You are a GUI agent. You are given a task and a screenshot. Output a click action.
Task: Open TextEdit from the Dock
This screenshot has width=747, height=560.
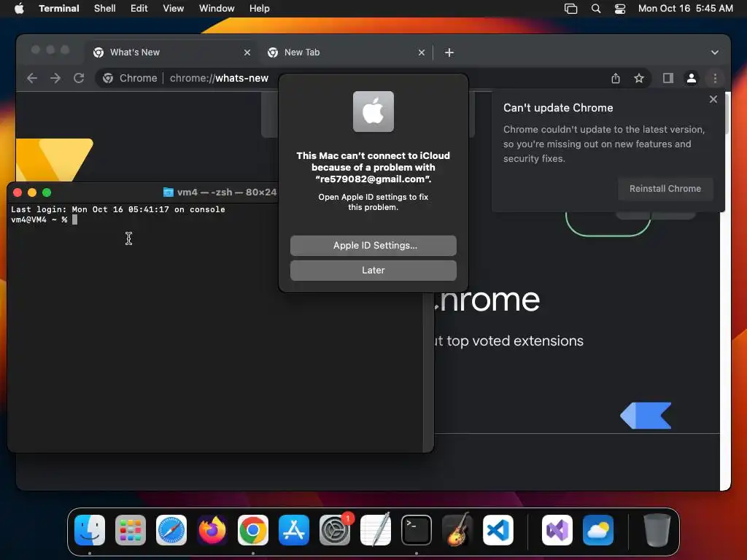point(376,530)
